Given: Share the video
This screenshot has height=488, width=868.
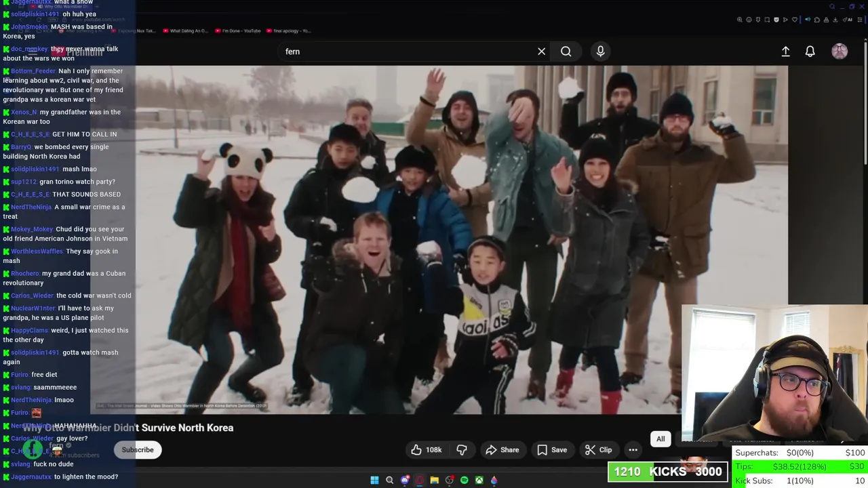Looking at the screenshot, I should pos(502,450).
